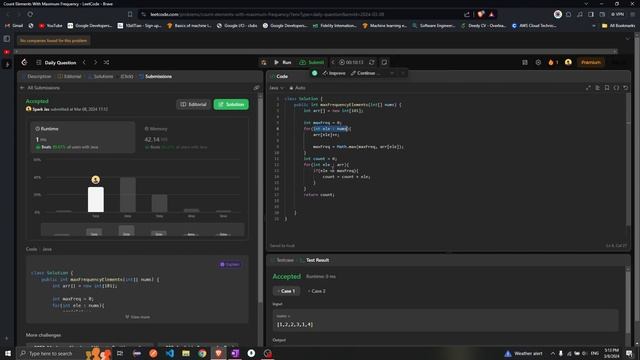Switch to the Testcase tab
Screen dimensions: 640x360
coord(282,260)
